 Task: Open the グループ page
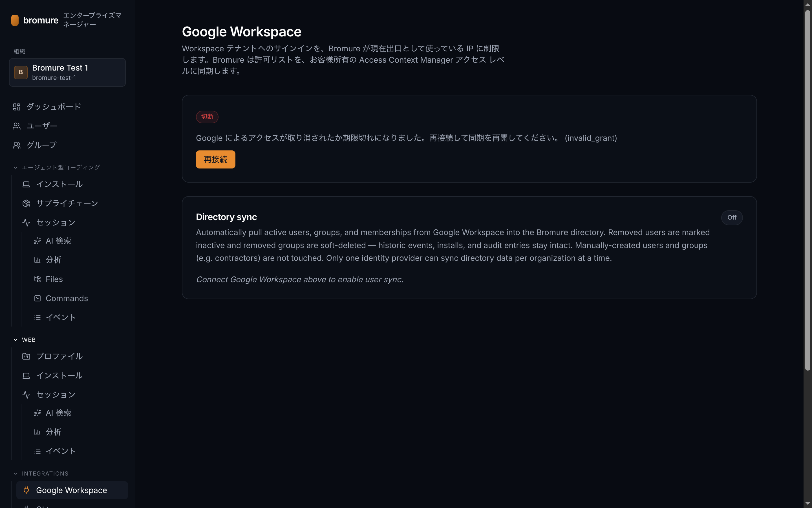point(67,145)
